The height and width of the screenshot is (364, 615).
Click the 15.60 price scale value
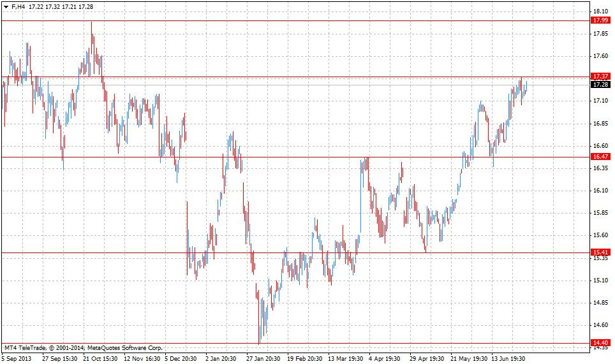[x=600, y=235]
